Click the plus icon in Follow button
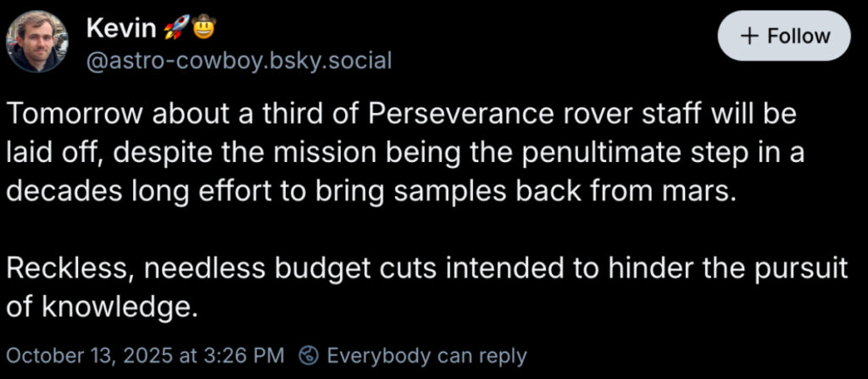Image resolution: width=868 pixels, height=379 pixels. coord(748,36)
